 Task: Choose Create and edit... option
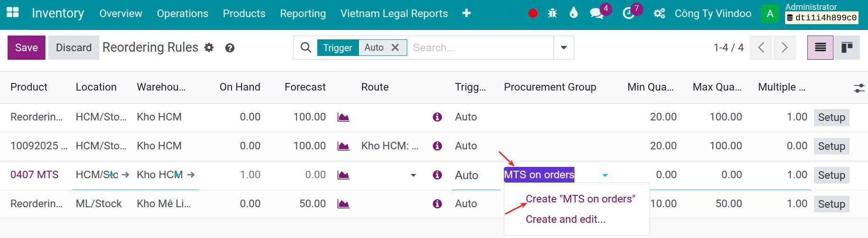coord(565,220)
